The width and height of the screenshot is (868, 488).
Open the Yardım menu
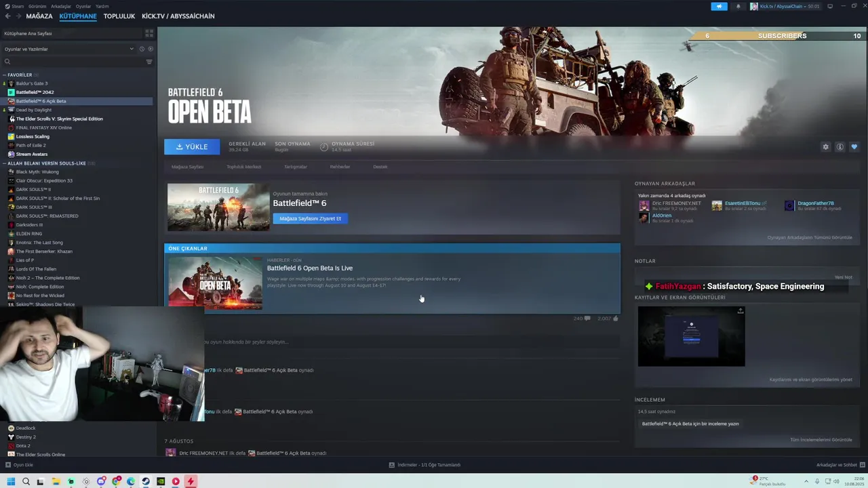102,6
